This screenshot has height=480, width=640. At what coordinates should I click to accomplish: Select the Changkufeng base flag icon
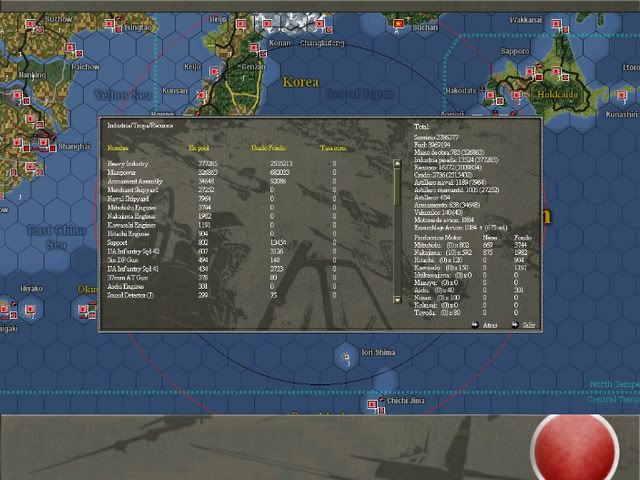320,24
